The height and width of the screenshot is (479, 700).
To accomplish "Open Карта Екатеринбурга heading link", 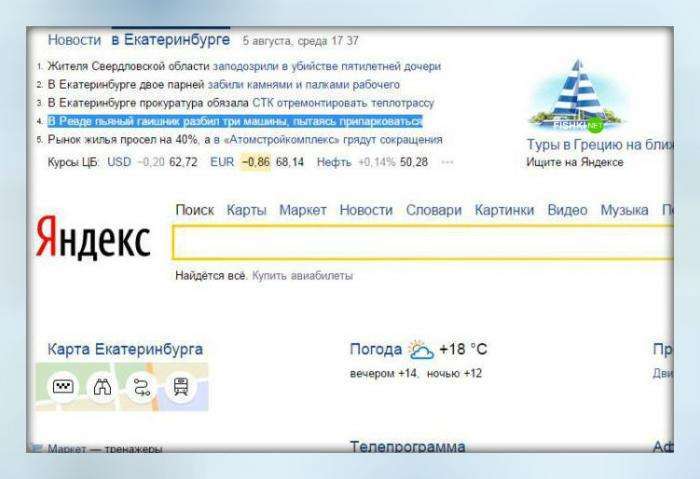I will click(125, 349).
